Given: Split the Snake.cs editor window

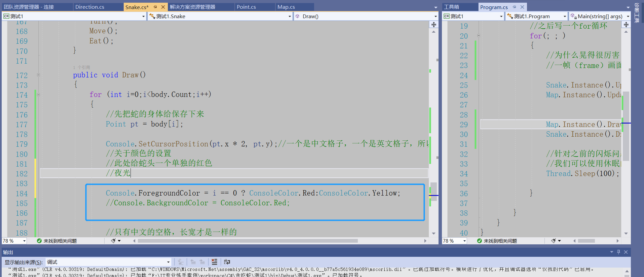Looking at the screenshot, I should (x=434, y=25).
